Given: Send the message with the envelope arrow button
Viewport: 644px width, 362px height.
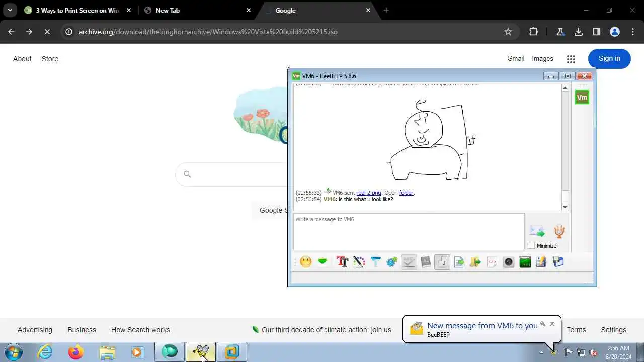Looking at the screenshot, I should click(x=537, y=231).
